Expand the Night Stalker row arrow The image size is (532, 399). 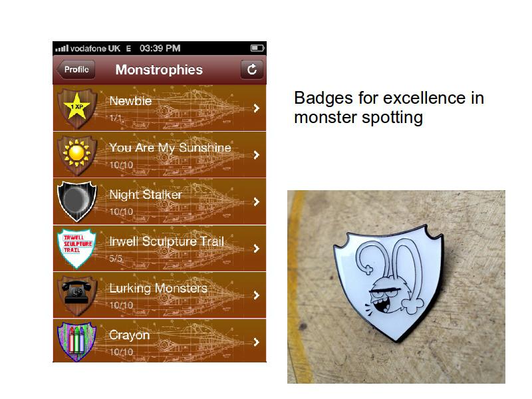(x=257, y=202)
